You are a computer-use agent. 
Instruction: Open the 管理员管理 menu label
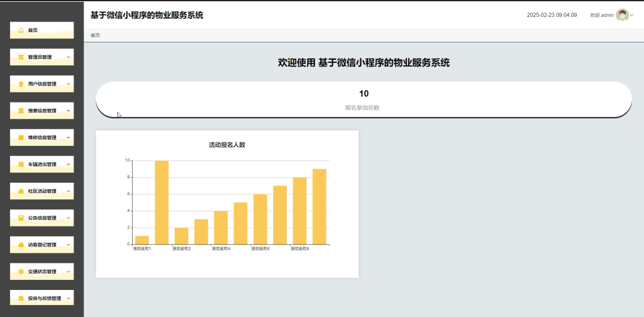pyautogui.click(x=40, y=57)
